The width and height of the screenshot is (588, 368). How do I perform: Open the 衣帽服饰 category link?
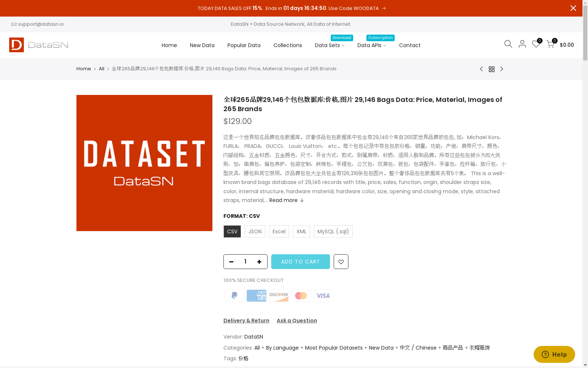click(480, 348)
